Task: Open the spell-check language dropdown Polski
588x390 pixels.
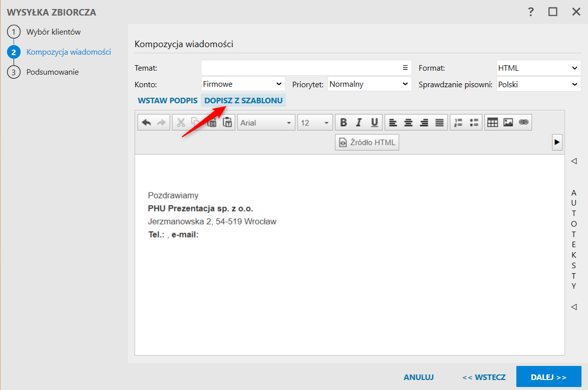Action: click(538, 84)
